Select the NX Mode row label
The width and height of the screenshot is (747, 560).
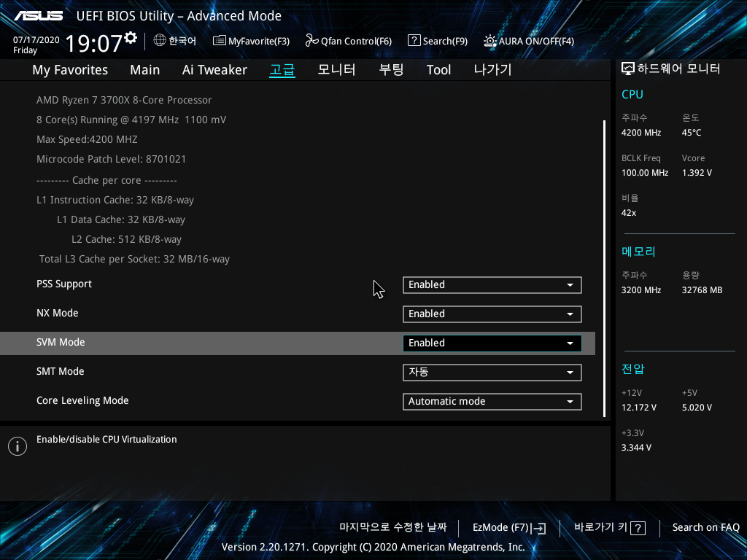[57, 314]
